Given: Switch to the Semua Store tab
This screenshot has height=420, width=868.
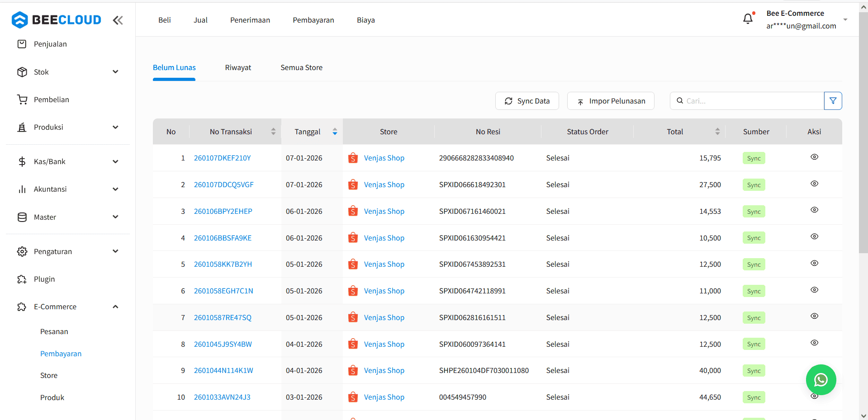Looking at the screenshot, I should [301, 67].
